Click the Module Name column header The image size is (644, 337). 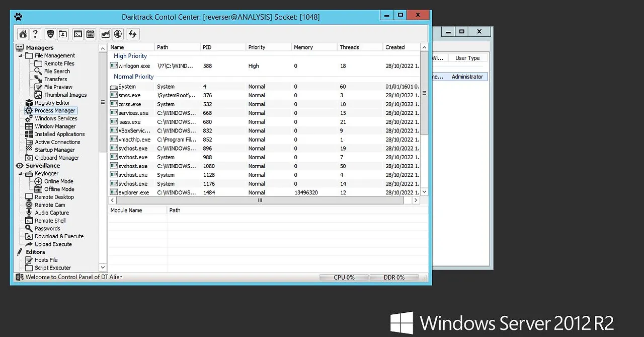(138, 210)
